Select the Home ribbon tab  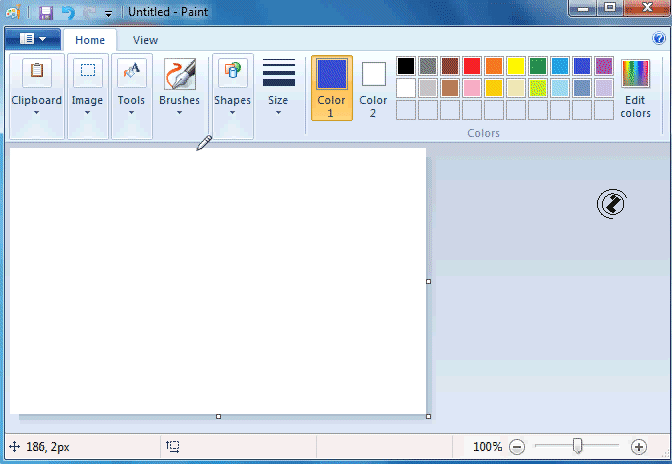coord(90,40)
